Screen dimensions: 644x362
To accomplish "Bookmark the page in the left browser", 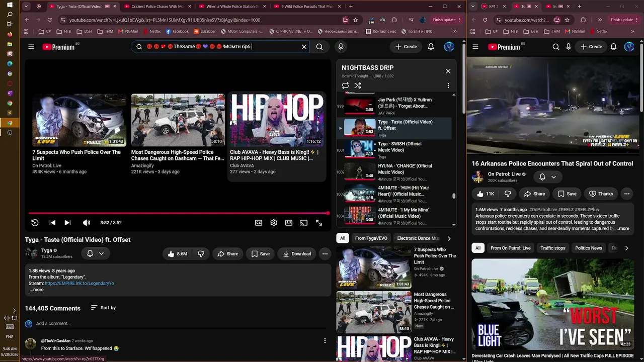I will click(356, 20).
